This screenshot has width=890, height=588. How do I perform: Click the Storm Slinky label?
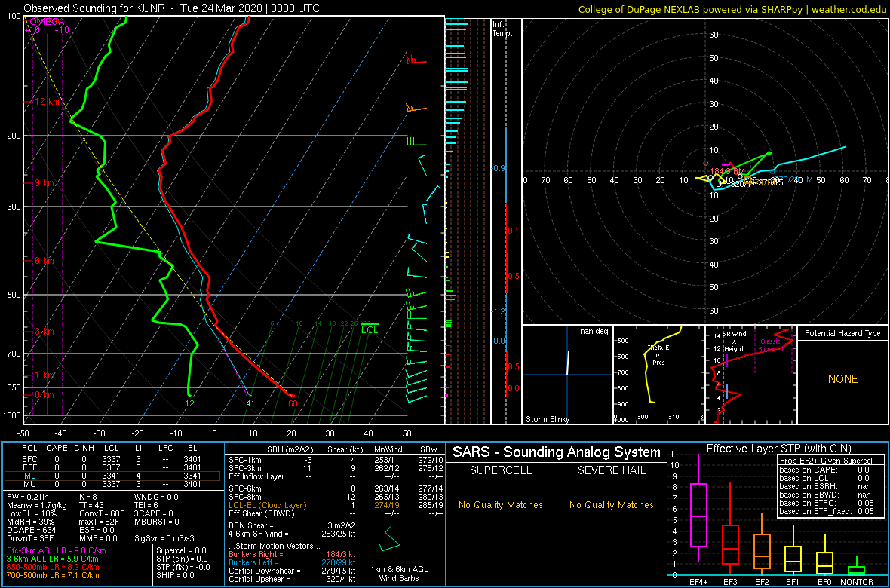tap(548, 419)
